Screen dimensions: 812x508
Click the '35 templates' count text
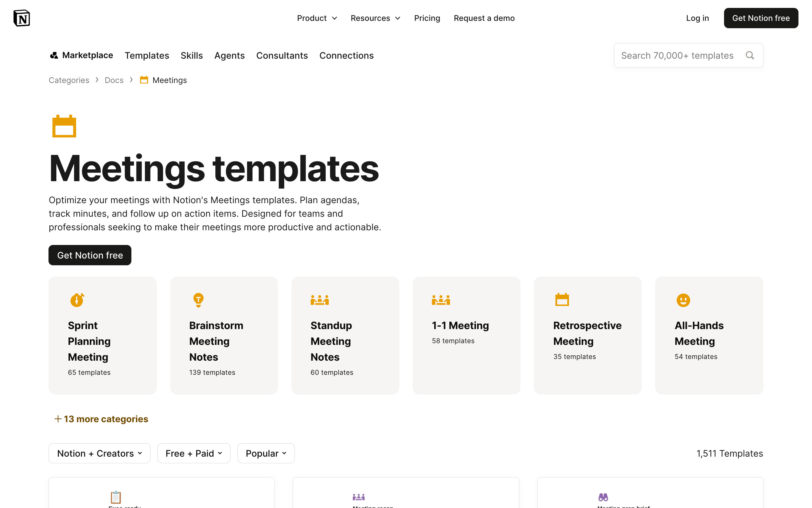(x=574, y=356)
